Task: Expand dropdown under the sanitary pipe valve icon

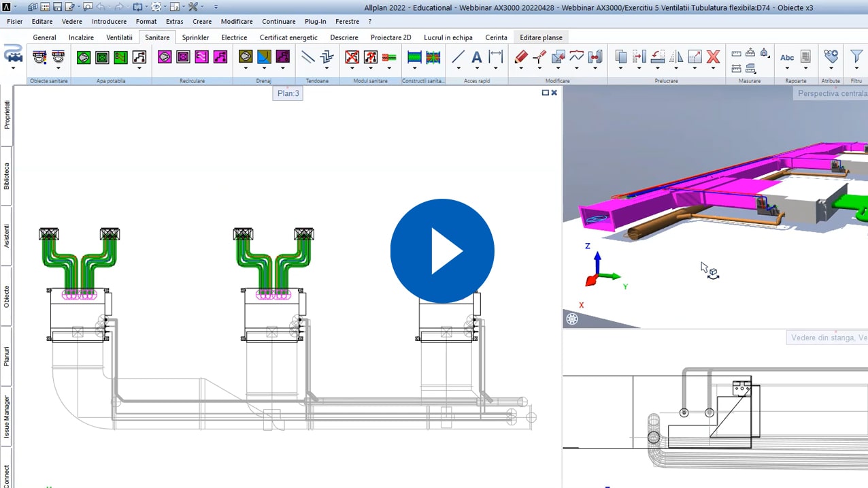Action: coord(13,69)
